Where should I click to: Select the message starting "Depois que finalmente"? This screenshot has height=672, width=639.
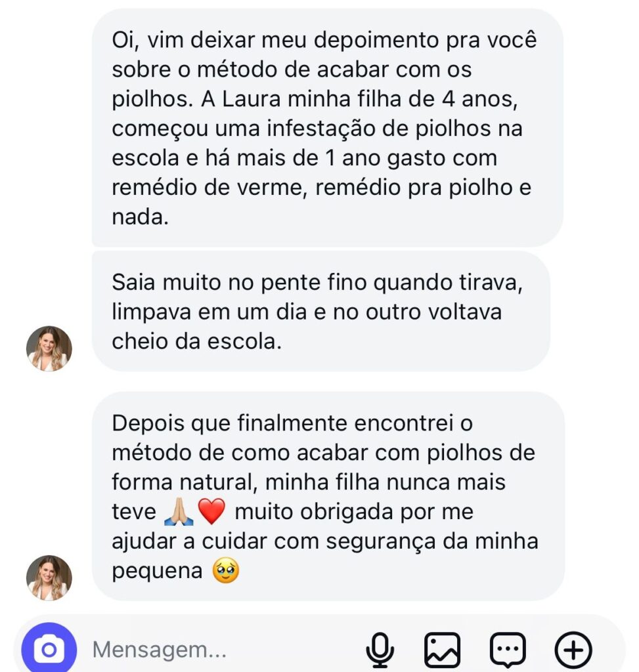coord(328,496)
